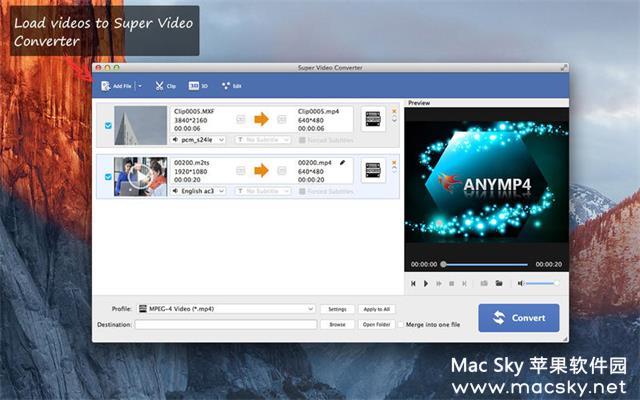Viewport: 640px width, 400px height.
Task: Browse for a destination folder
Action: (337, 324)
